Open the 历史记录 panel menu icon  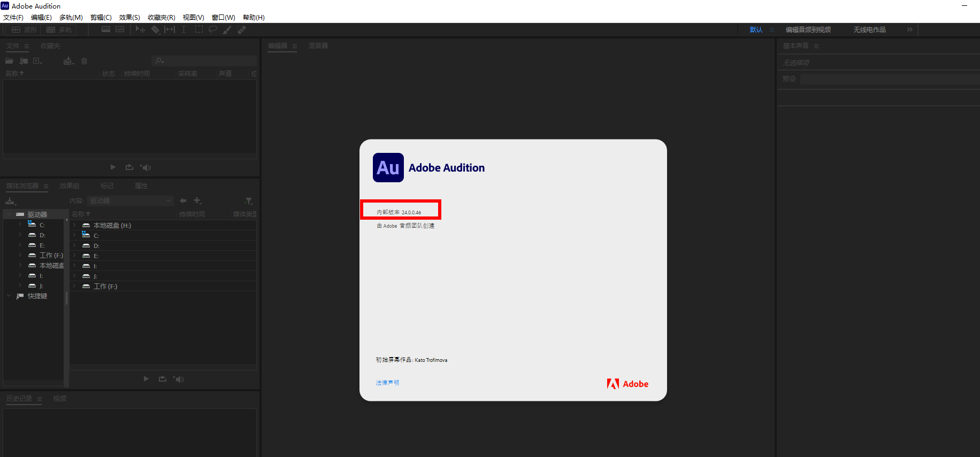40,399
